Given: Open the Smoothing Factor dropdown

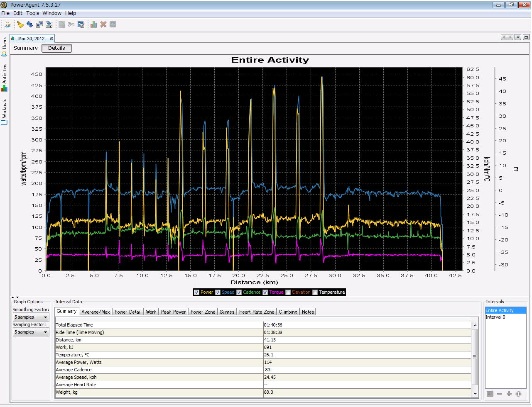Looking at the screenshot, I should point(31,317).
